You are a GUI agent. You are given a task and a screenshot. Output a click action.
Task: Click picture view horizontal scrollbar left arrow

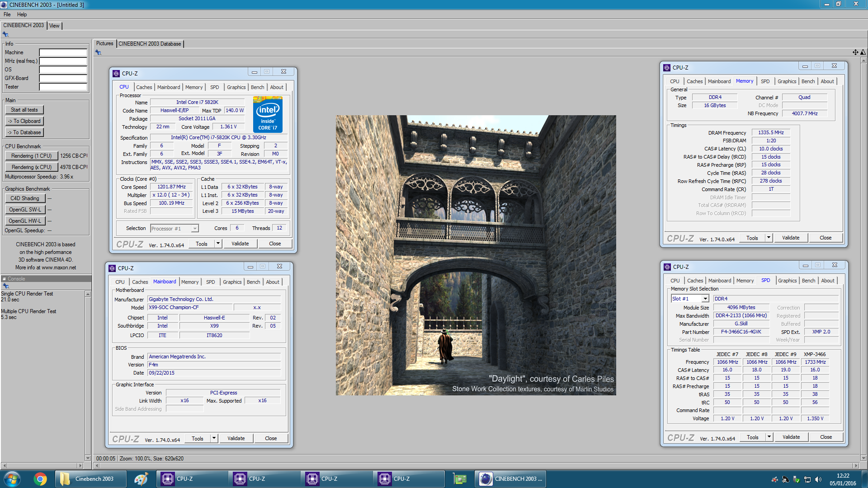(96, 465)
